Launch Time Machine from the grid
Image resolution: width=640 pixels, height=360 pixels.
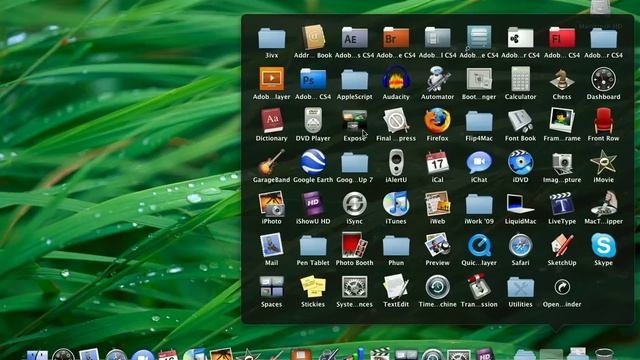pyautogui.click(x=438, y=287)
